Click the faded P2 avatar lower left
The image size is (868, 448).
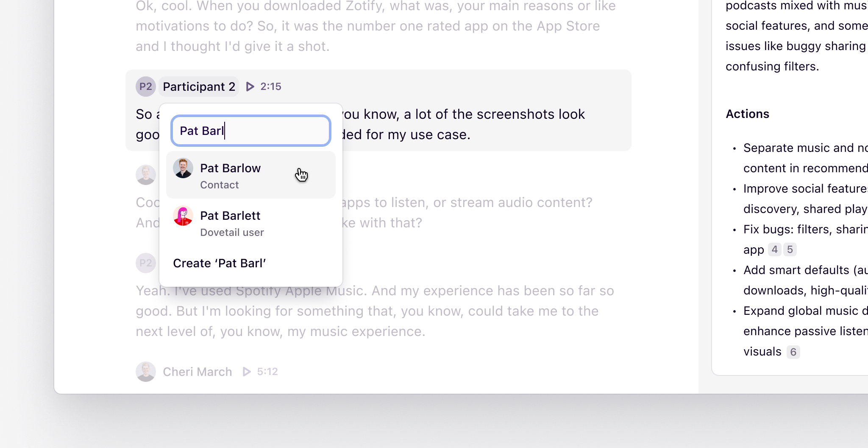pyautogui.click(x=145, y=263)
